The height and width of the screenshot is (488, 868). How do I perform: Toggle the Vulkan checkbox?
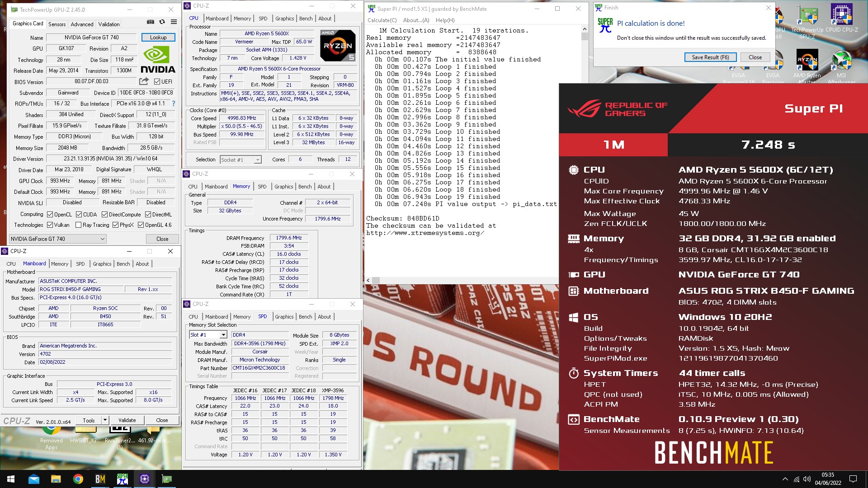click(x=50, y=225)
